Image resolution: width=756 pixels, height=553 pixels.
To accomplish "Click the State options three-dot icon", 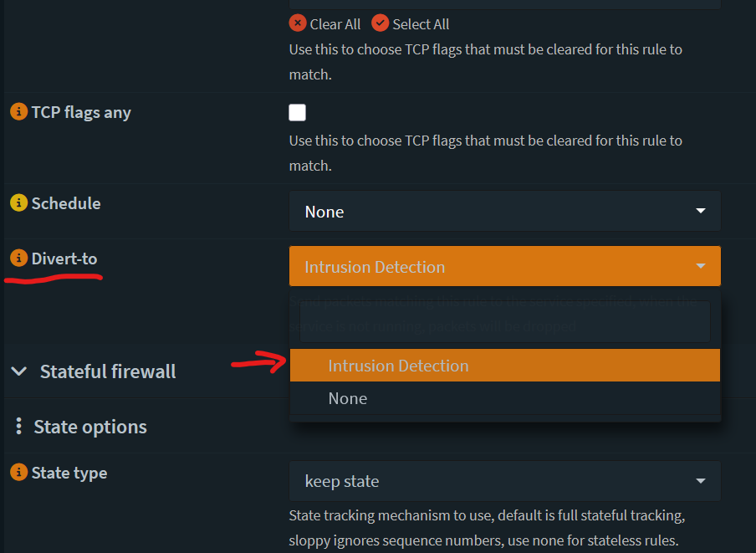I will 18,427.
